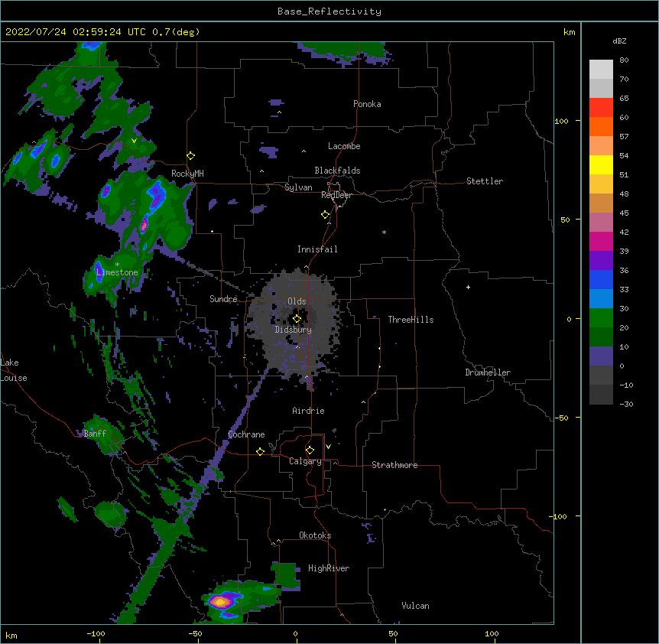
Task: Click the Innisfail city label
Action: [317, 249]
